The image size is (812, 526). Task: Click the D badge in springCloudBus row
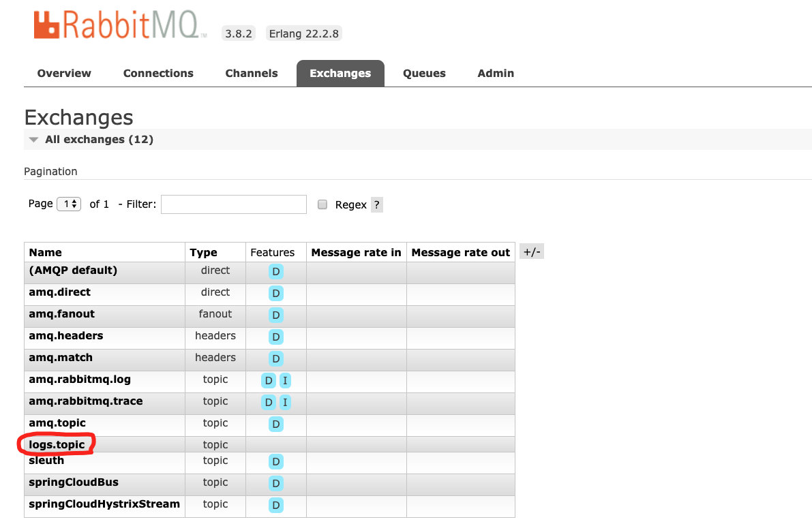coord(276,484)
